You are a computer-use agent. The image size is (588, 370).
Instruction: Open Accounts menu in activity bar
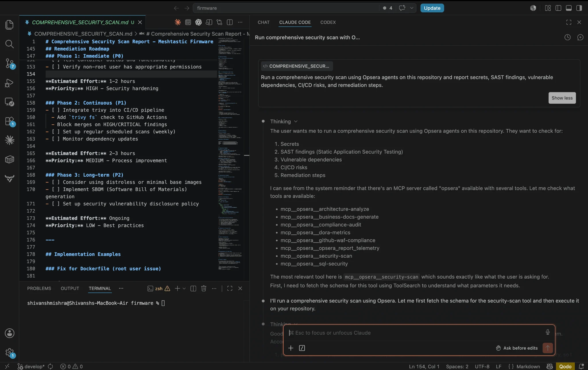[x=9, y=333]
